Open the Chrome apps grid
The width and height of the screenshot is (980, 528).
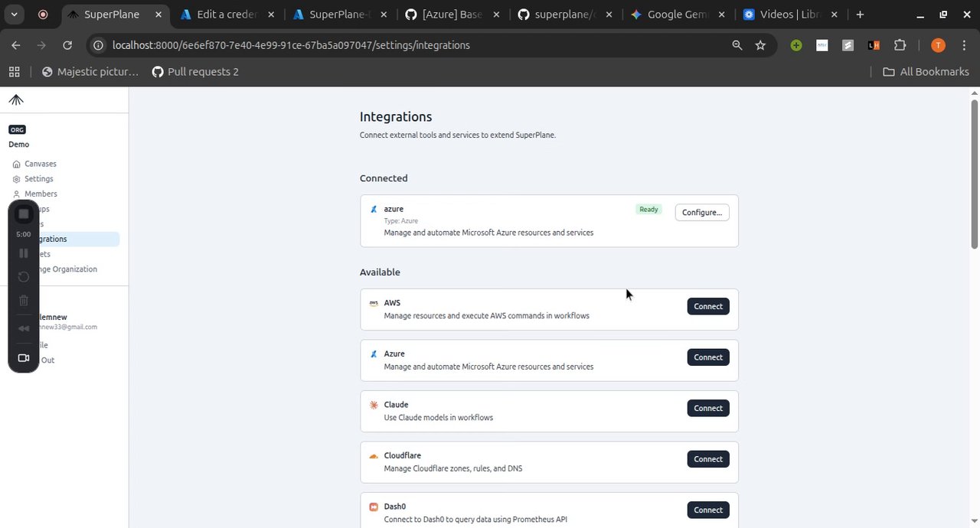(14, 72)
